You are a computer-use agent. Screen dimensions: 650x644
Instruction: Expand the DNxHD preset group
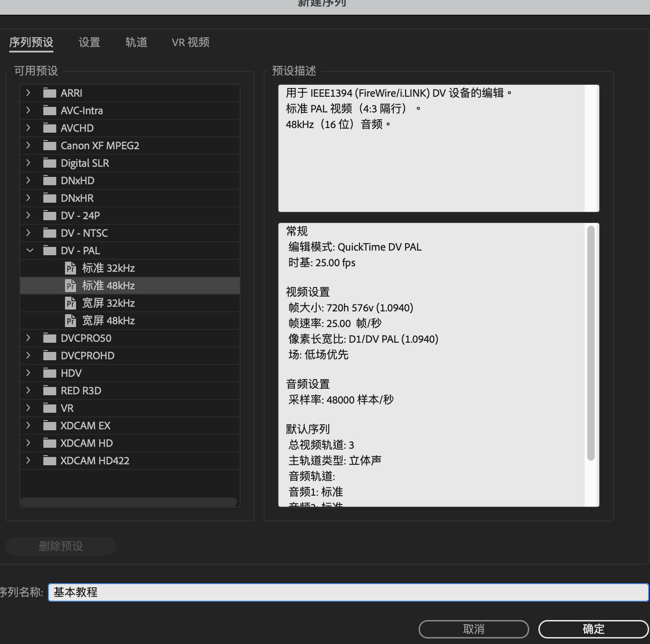tap(28, 180)
